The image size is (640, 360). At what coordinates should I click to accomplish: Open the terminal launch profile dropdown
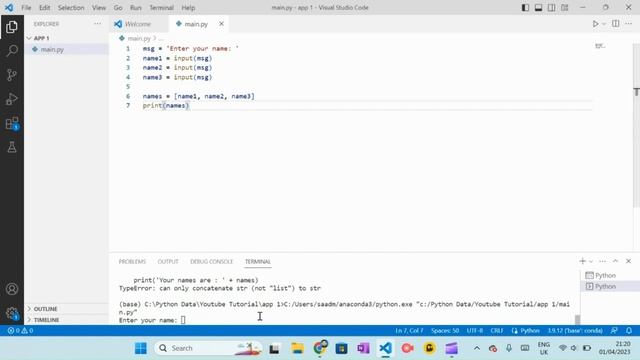(x=591, y=261)
